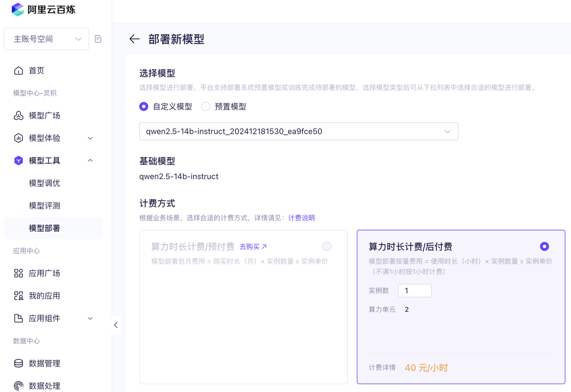571x392 pixels.
Task: Click the 模型中心-灵积 section label
Action: pos(35,93)
